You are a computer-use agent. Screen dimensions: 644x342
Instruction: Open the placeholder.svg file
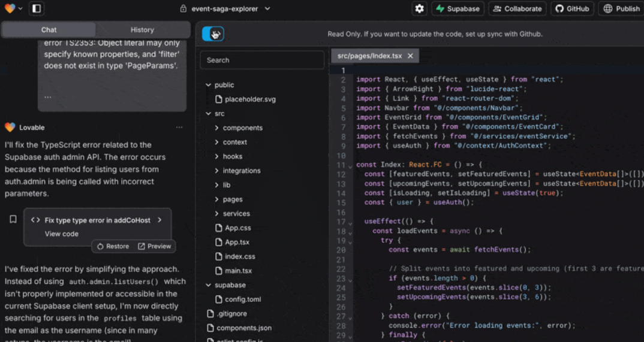(x=249, y=99)
